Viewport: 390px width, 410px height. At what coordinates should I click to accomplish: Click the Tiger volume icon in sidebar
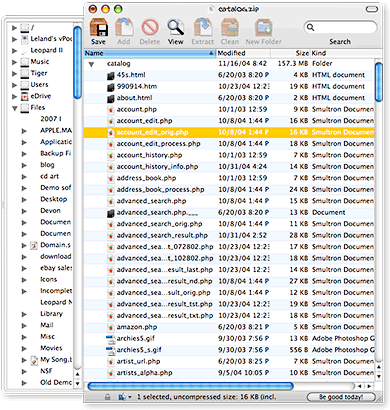tap(25, 73)
